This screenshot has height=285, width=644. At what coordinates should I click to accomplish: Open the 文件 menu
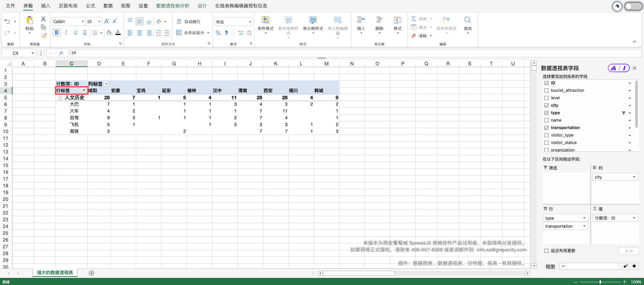click(11, 6)
